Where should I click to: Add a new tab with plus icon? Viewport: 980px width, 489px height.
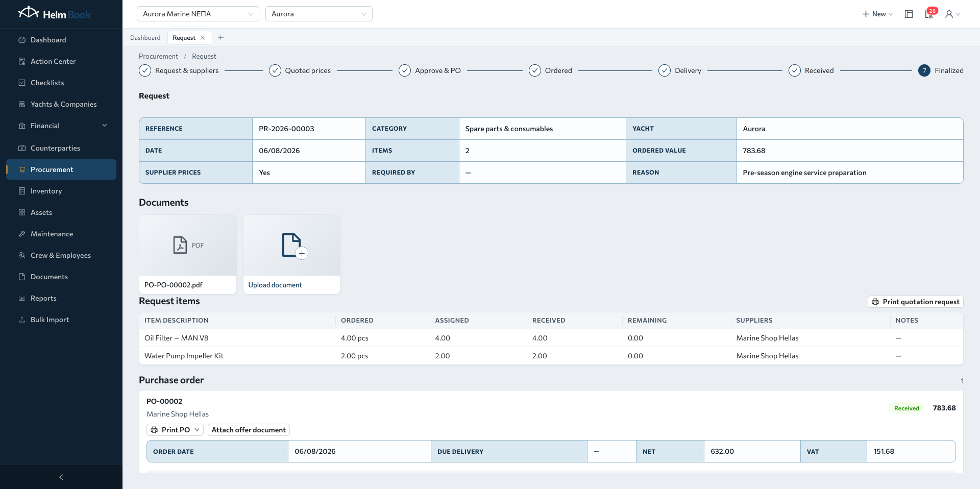click(x=220, y=38)
